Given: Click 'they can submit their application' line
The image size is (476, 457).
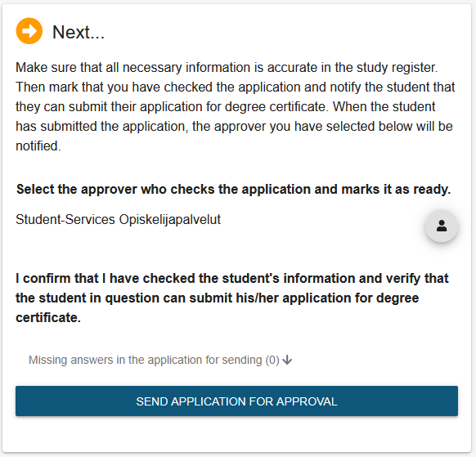Looking at the screenshot, I should (225, 107).
